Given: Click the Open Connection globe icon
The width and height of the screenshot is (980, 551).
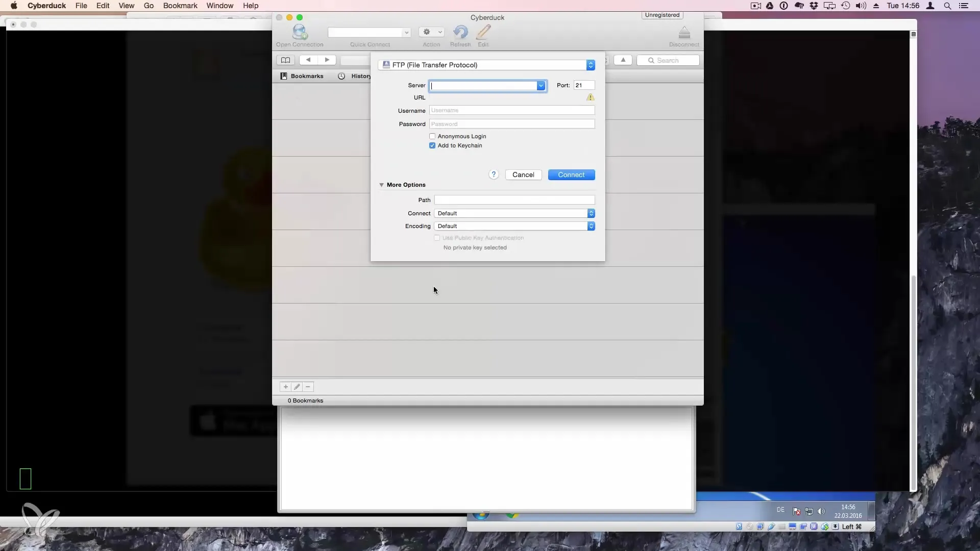Looking at the screenshot, I should [300, 32].
